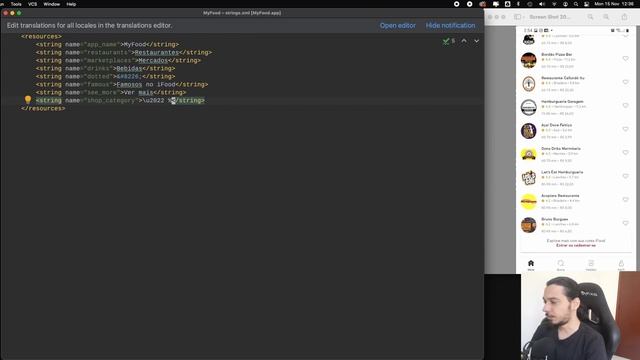Click the yellow lightbulb quick-fix icon
640x360 pixels.
[28, 100]
